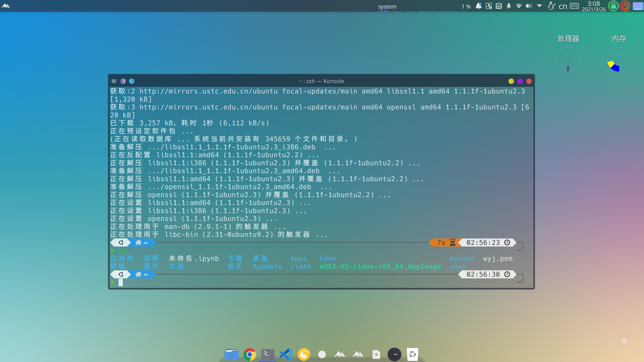Click the mywine directory name
The width and height of the screenshot is (644, 362).
tap(462, 258)
